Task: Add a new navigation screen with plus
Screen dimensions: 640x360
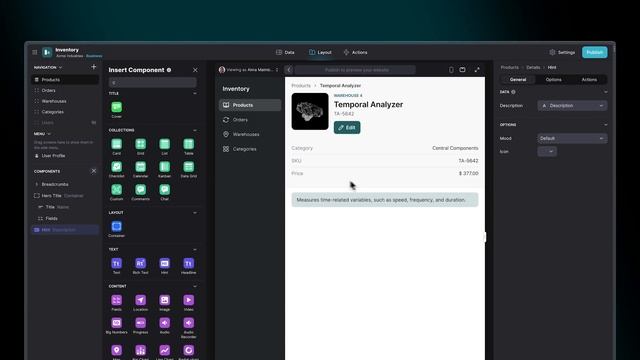Action: coord(93,67)
